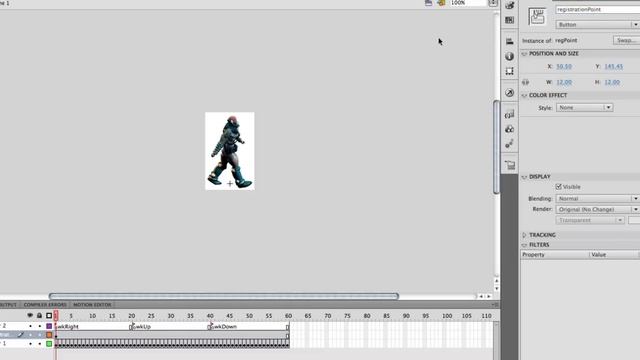Click the round arrow icon in panel dock
Image resolution: width=640 pixels, height=360 pixels.
tap(509, 93)
